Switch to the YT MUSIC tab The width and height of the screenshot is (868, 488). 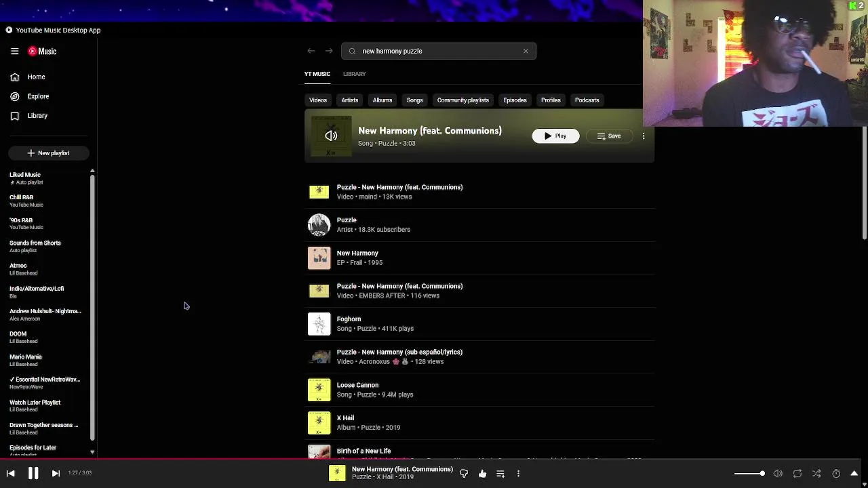[317, 74]
